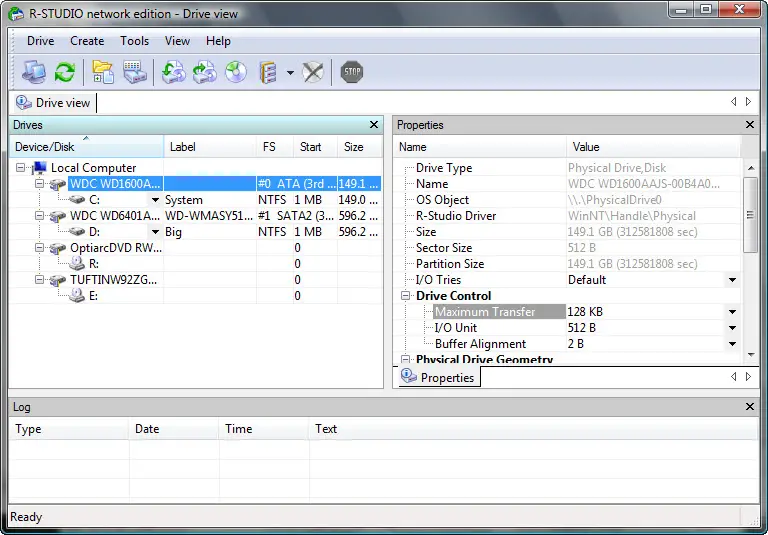The height and width of the screenshot is (535, 768).
Task: Collapse the WDC WD6401A drive node
Action: tap(39, 216)
